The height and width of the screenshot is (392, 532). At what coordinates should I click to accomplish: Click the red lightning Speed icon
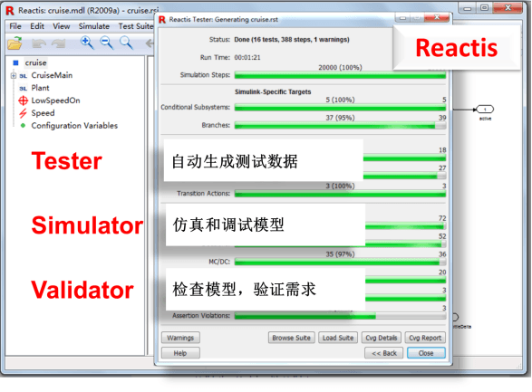(x=23, y=113)
